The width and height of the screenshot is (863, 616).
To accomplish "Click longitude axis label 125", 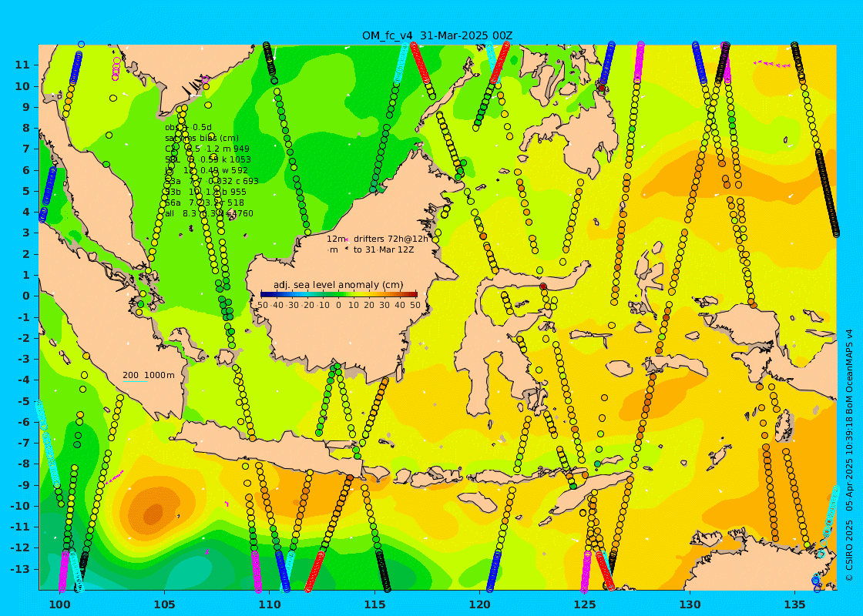I will pos(585,604).
